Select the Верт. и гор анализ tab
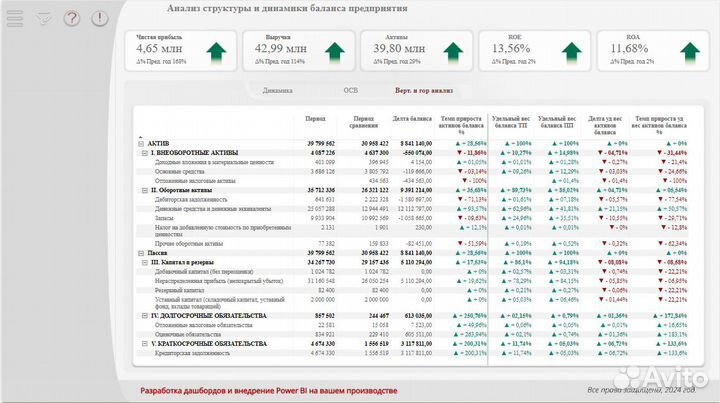The height and width of the screenshot is (403, 720). [x=425, y=90]
